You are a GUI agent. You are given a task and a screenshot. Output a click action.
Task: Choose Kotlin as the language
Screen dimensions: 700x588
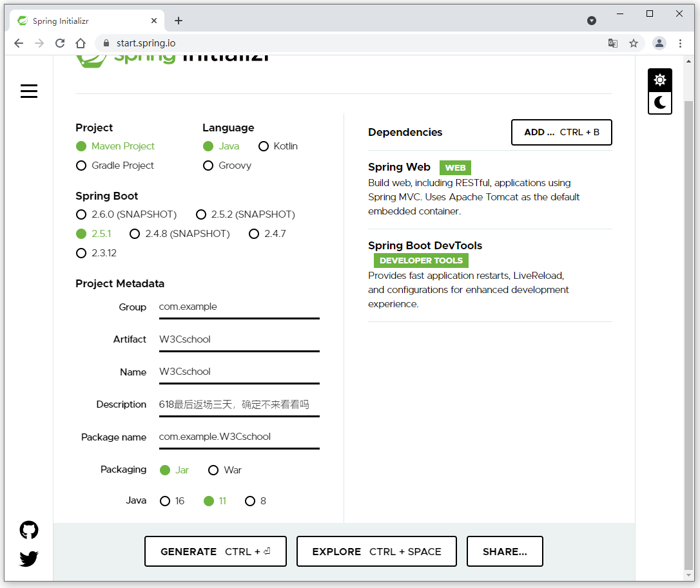(264, 146)
